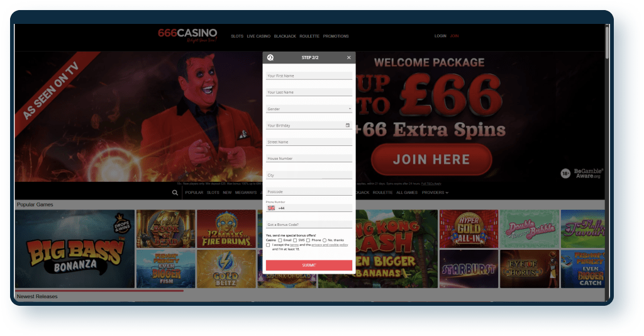This screenshot has height=336, width=644.
Task: Check the Email bonus offers checkbox
Action: tap(280, 240)
